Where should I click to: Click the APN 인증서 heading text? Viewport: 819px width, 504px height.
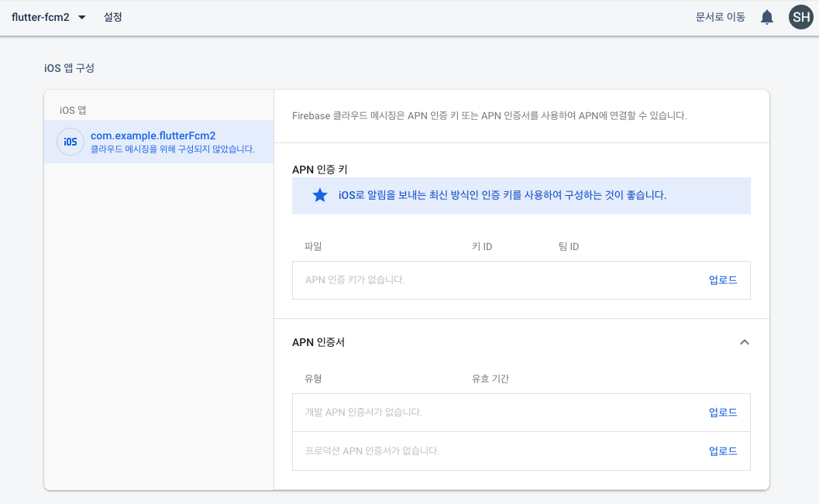click(x=318, y=342)
